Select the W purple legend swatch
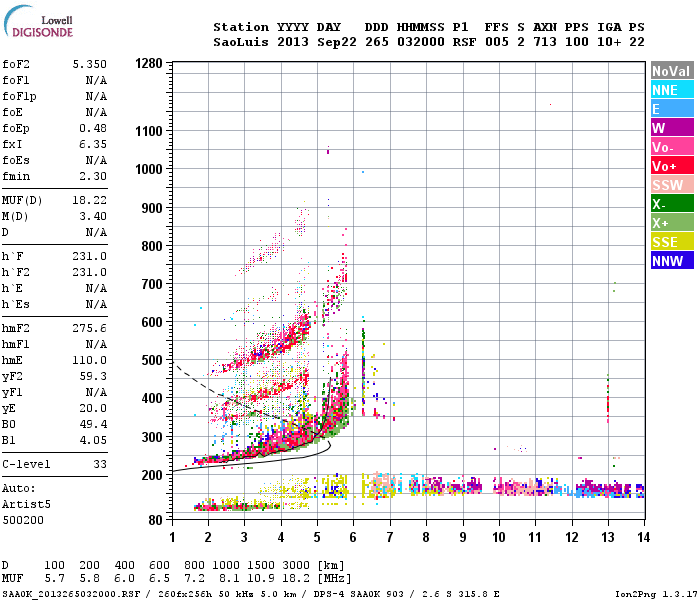 coord(672,128)
